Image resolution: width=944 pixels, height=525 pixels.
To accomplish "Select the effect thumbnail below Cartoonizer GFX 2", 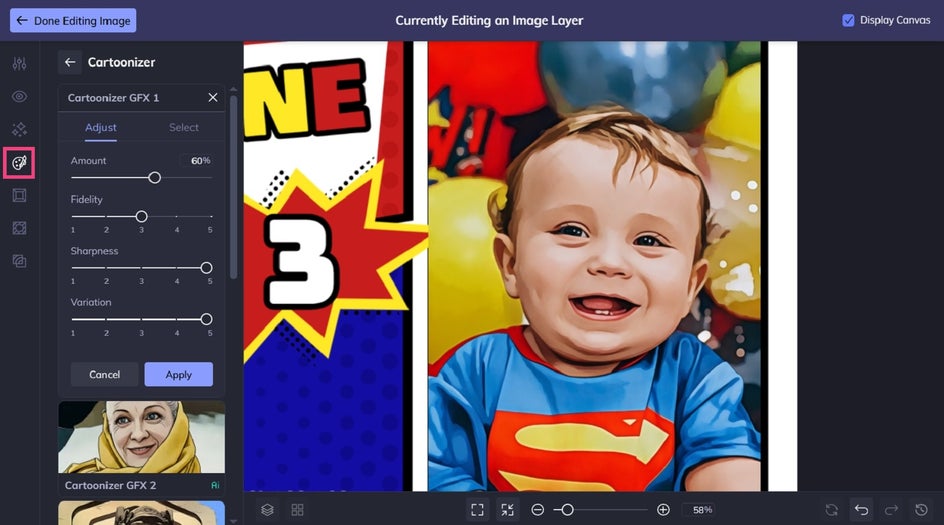I will tap(141, 513).
